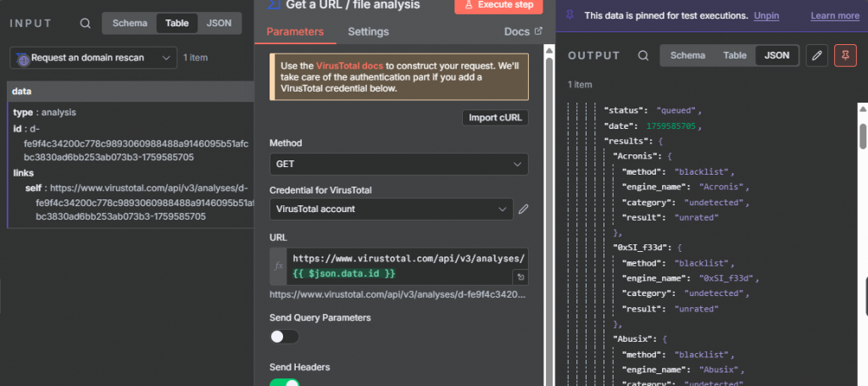This screenshot has width=868, height=386.
Task: Switch output view to Table
Action: (735, 55)
